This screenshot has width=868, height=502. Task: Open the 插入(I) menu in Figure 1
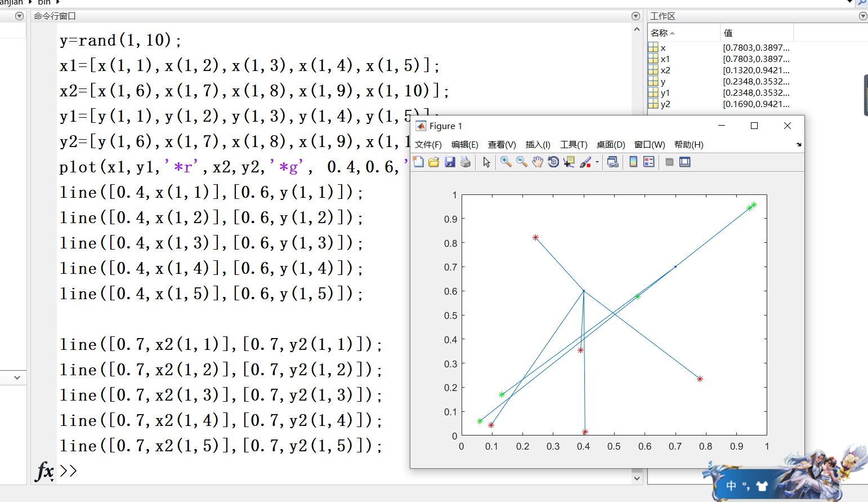pos(538,145)
